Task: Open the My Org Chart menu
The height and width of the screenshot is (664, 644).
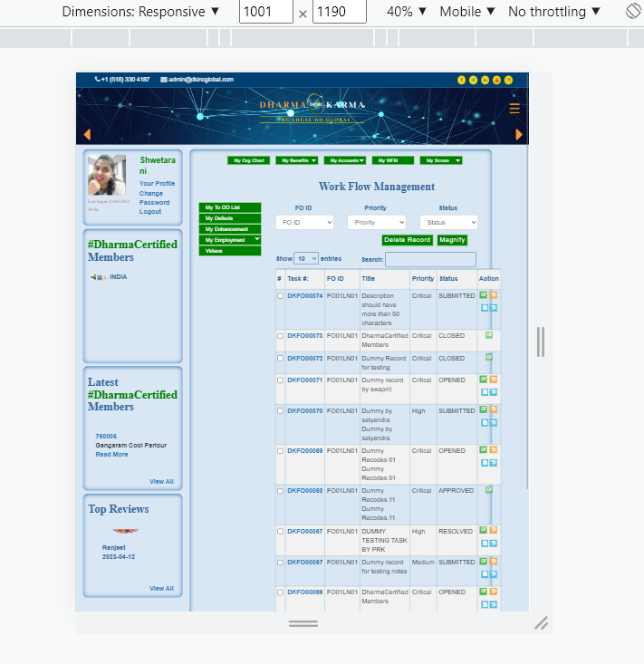Action: coord(249,160)
